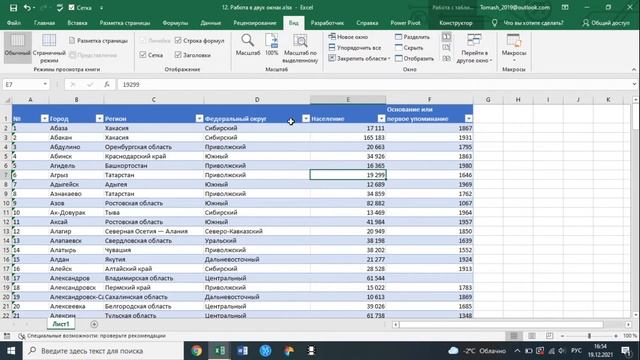The width and height of the screenshot is (640, 360).
Task: Click Insert Function fx icon
Action: pyautogui.click(x=107, y=84)
